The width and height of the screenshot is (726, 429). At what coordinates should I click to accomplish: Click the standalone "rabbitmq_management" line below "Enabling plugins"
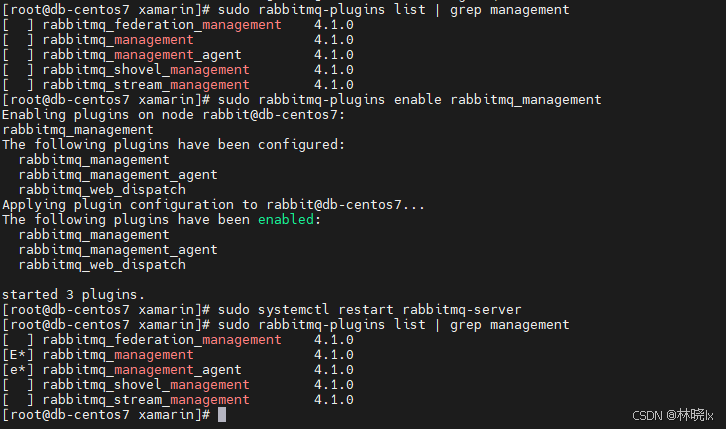pos(78,129)
